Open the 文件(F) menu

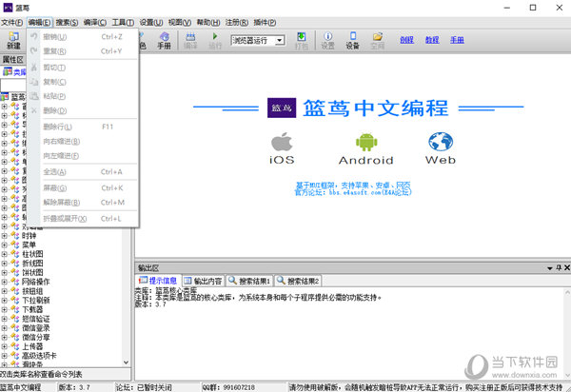[12, 23]
